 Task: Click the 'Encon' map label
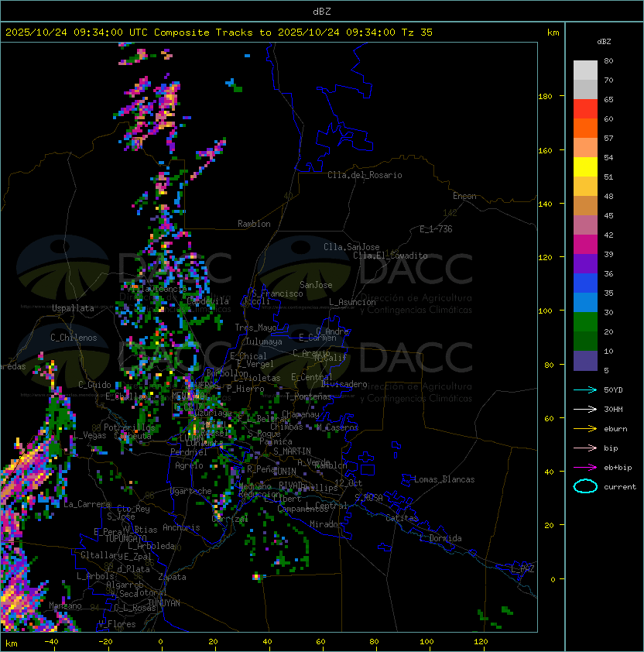[x=464, y=196]
